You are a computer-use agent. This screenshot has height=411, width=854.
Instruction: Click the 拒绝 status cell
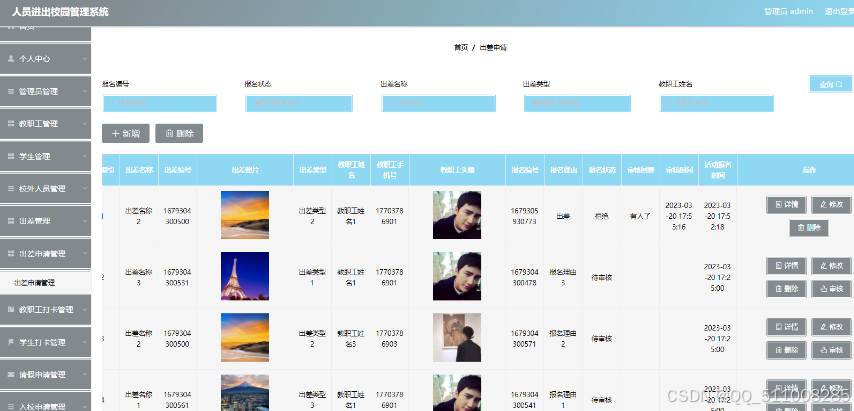tap(602, 216)
